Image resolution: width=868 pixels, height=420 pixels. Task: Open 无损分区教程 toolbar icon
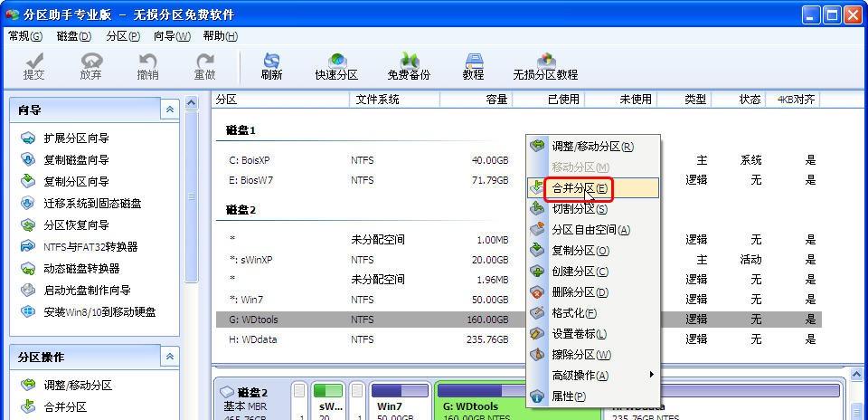pyautogui.click(x=545, y=66)
